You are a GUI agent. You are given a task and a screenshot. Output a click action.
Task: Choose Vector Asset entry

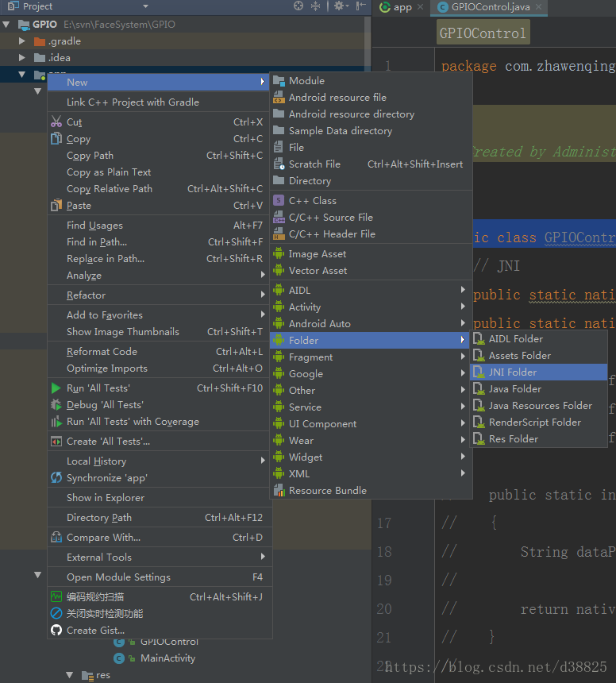coord(371,271)
